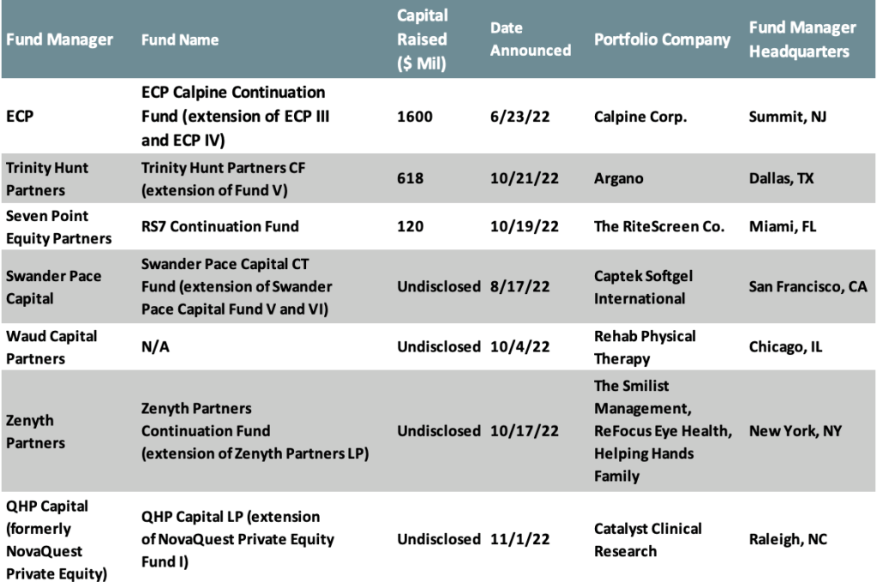Viewport: 877px width, 588px height.
Task: Select the Portfolio Company column header
Action: tap(662, 39)
